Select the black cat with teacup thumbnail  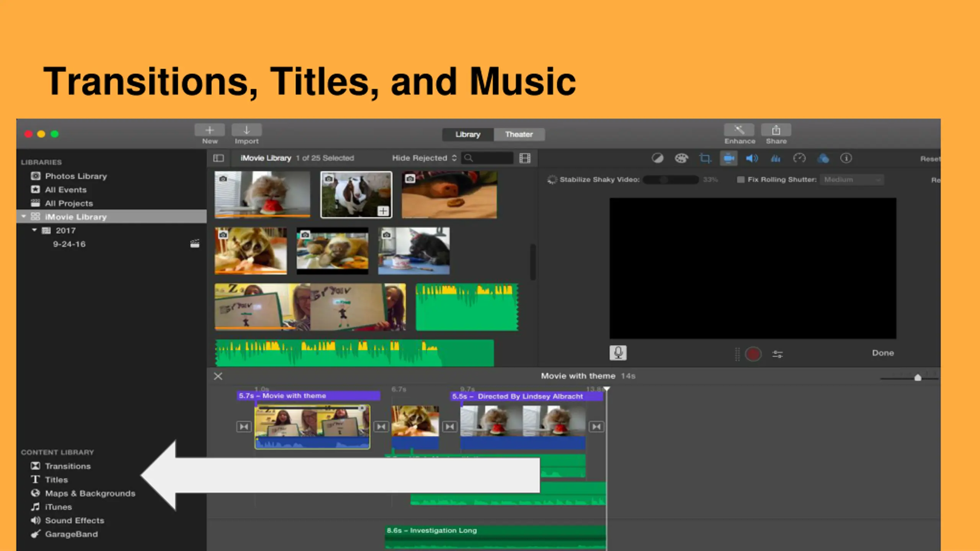414,251
